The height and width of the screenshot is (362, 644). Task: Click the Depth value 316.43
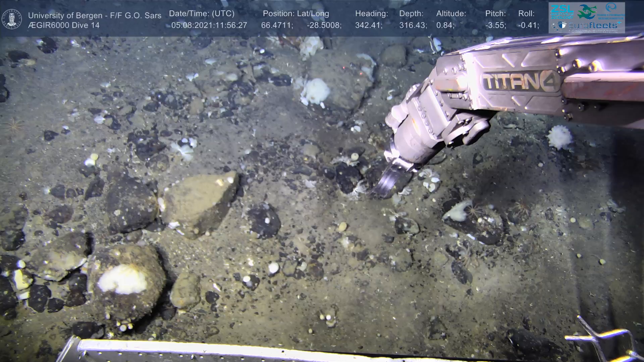point(413,25)
